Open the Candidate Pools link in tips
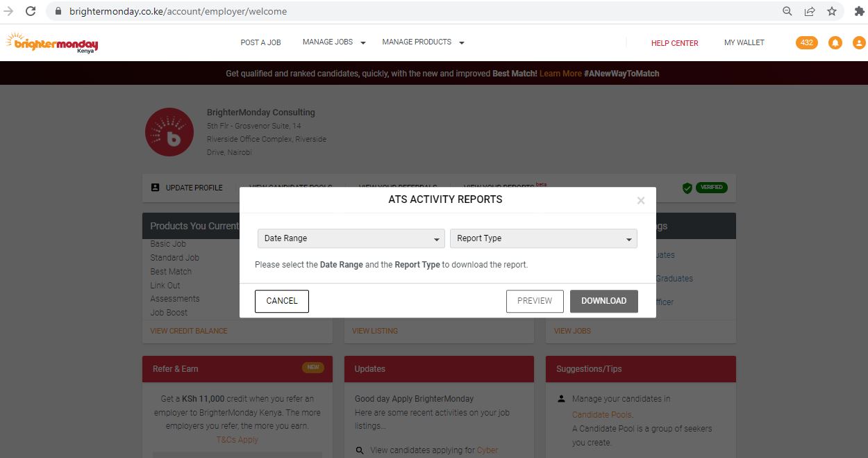The height and width of the screenshot is (458, 868). tap(602, 415)
